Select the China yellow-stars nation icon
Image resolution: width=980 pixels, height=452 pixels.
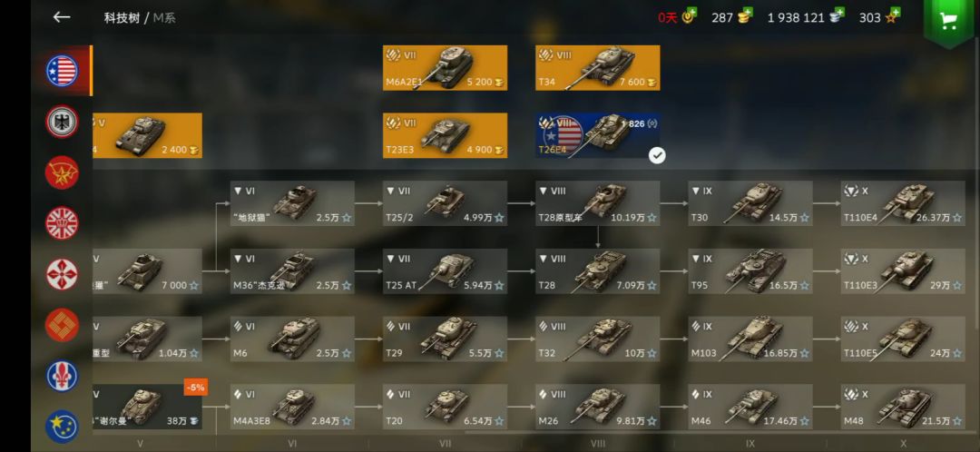(62, 427)
